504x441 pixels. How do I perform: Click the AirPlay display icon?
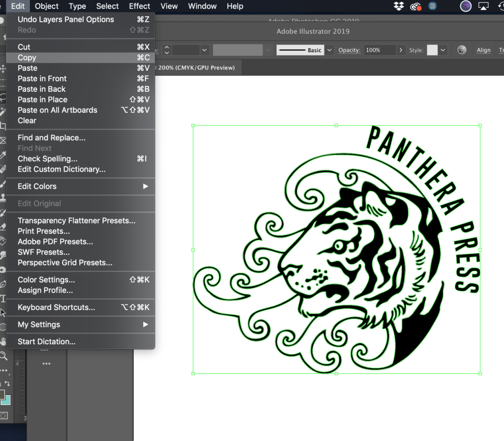483,6
